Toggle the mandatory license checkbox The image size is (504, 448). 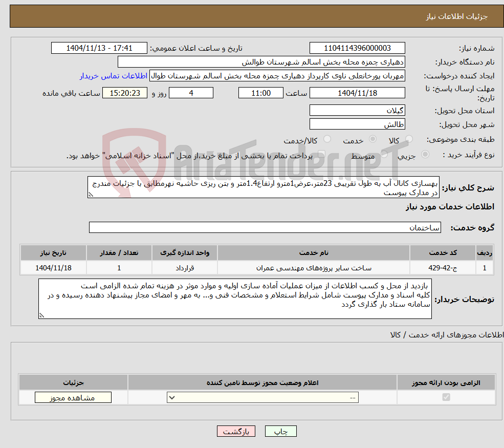point(446,397)
